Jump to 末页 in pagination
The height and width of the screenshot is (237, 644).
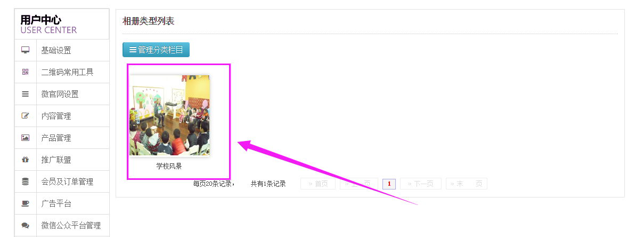click(x=467, y=184)
